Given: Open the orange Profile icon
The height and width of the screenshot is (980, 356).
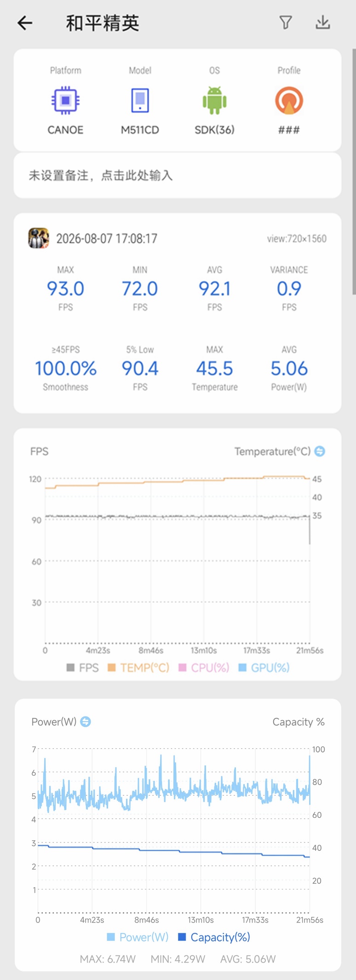Looking at the screenshot, I should click(x=289, y=100).
